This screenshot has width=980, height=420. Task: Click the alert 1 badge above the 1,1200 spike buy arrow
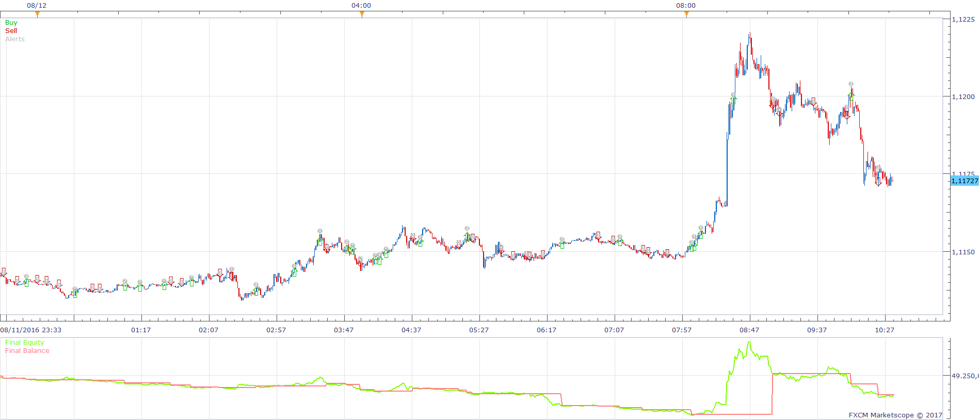point(733,94)
